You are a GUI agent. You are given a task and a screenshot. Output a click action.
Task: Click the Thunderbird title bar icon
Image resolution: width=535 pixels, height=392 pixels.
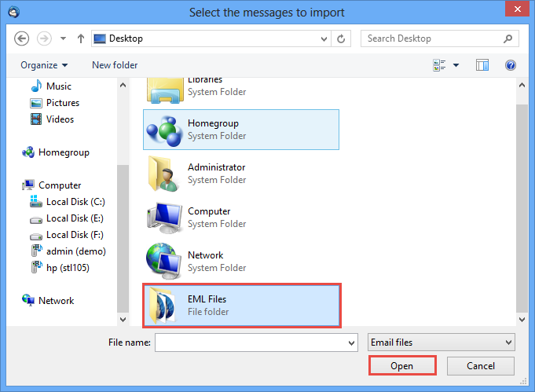coord(13,13)
